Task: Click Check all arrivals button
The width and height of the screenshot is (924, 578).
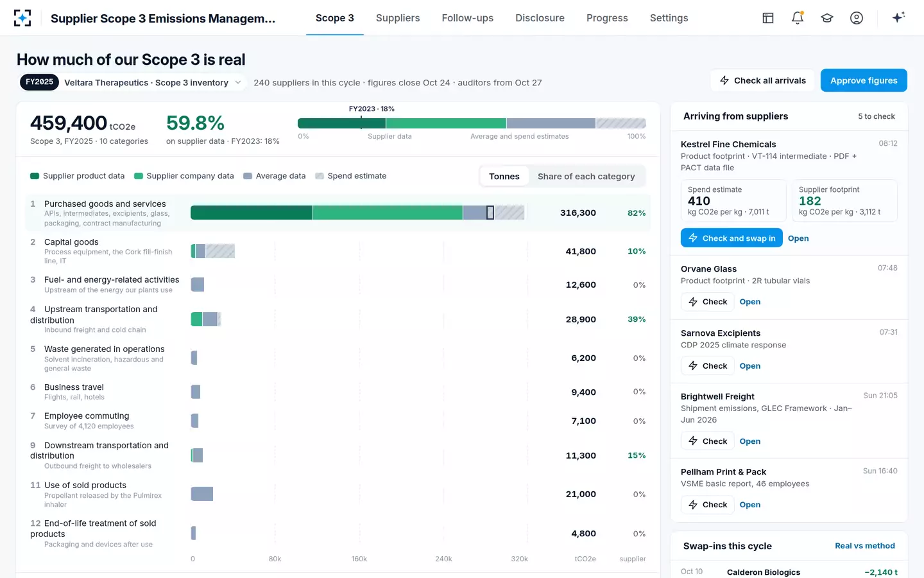Action: point(762,80)
